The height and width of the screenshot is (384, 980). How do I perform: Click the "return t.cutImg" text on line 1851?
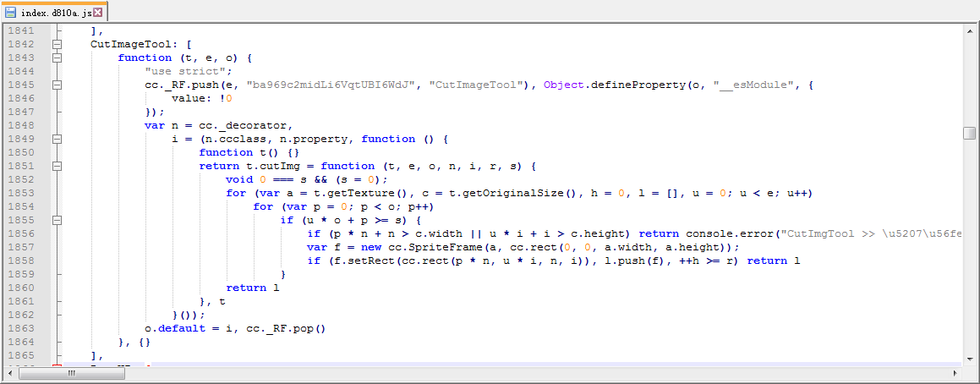coord(249,167)
